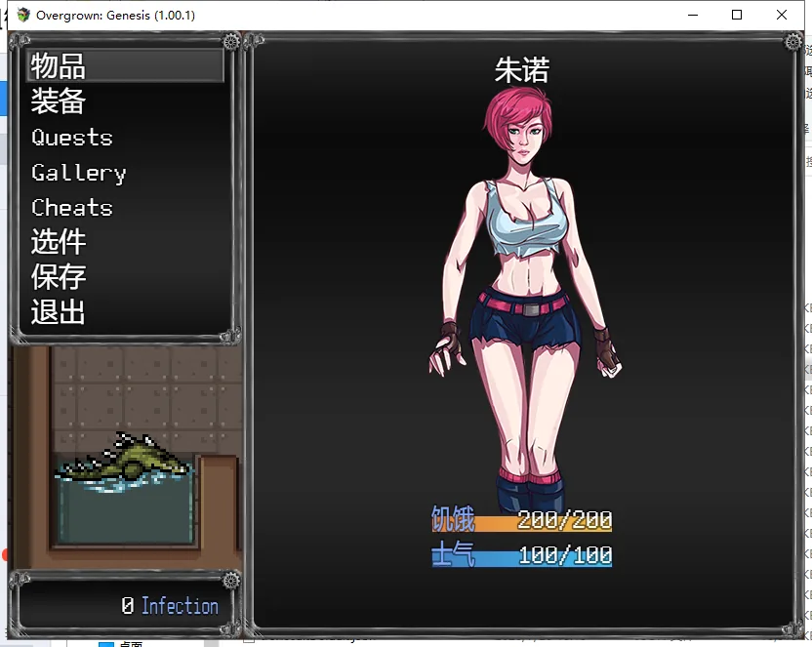Click the 士气 morale bar
The width and height of the screenshot is (812, 647).
[522, 555]
